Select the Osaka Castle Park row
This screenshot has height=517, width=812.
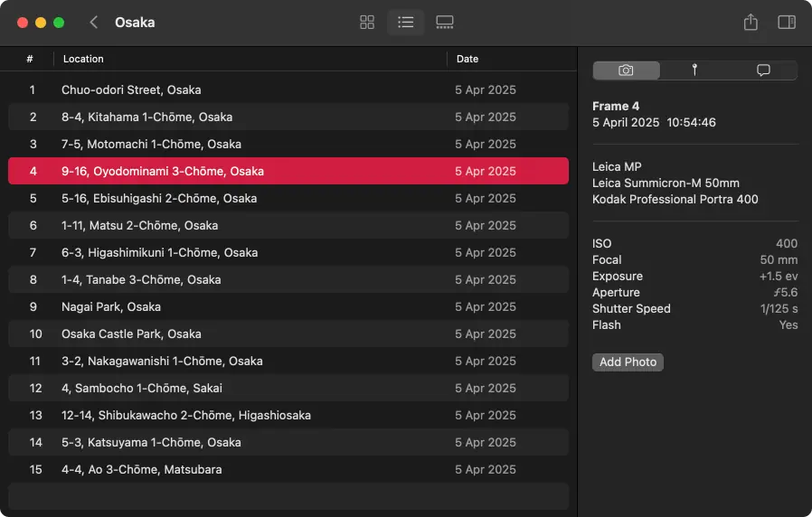coord(131,334)
